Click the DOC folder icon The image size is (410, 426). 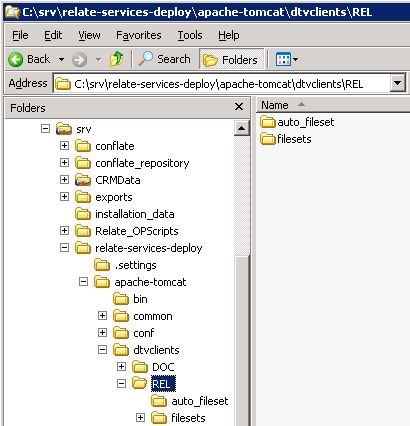(x=140, y=367)
